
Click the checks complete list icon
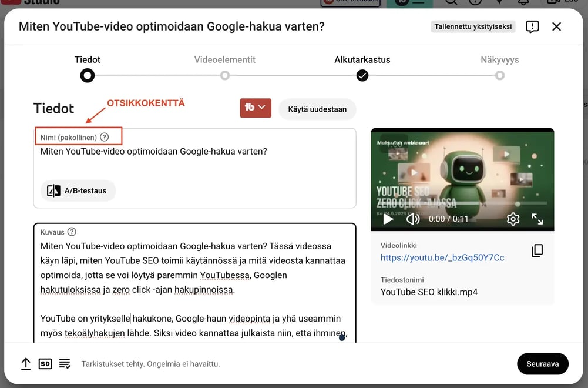coord(65,364)
